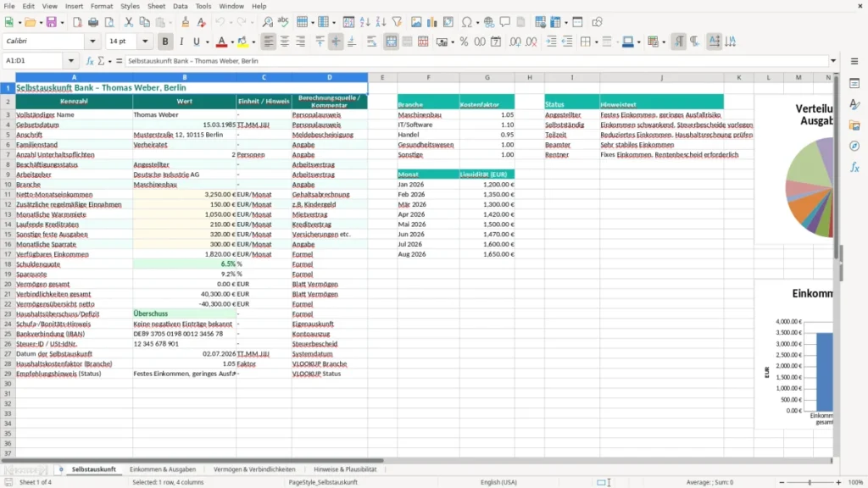
Task: Expand the formula bar arrow
Action: pos(833,61)
